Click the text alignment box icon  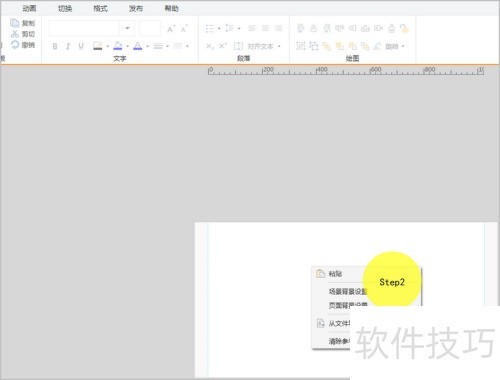(x=238, y=46)
